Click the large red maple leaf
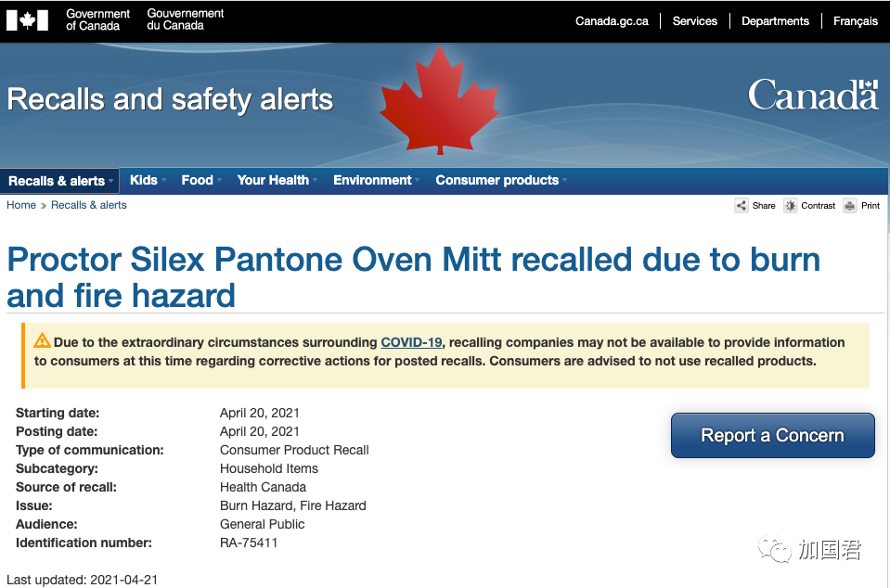Image resolution: width=890 pixels, height=588 pixels. pos(439,100)
